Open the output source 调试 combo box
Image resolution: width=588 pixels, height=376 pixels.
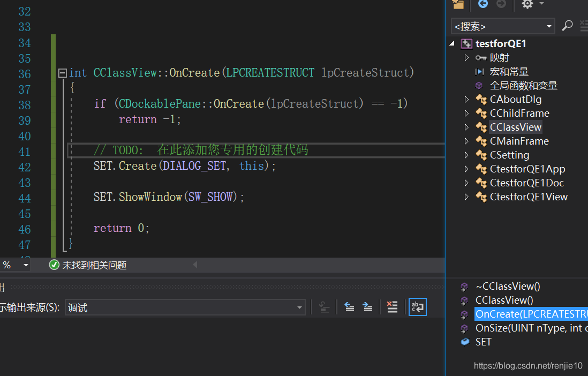[x=185, y=307]
